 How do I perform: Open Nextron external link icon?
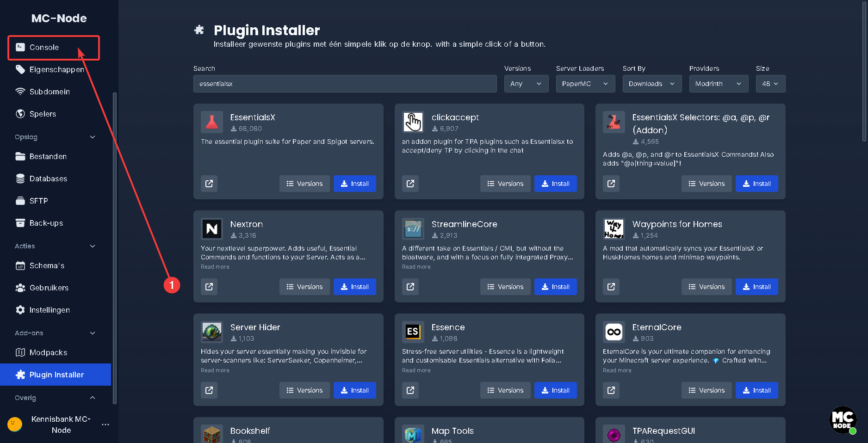pos(209,287)
